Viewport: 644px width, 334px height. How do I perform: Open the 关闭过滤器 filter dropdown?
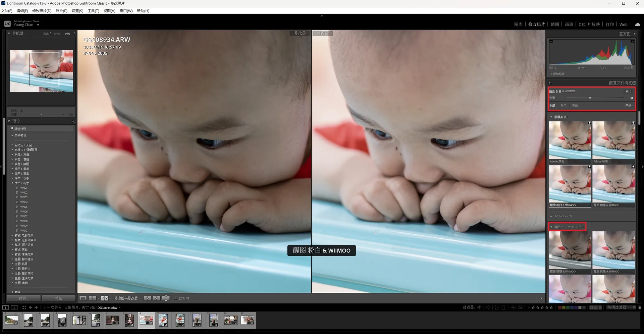tap(621, 307)
